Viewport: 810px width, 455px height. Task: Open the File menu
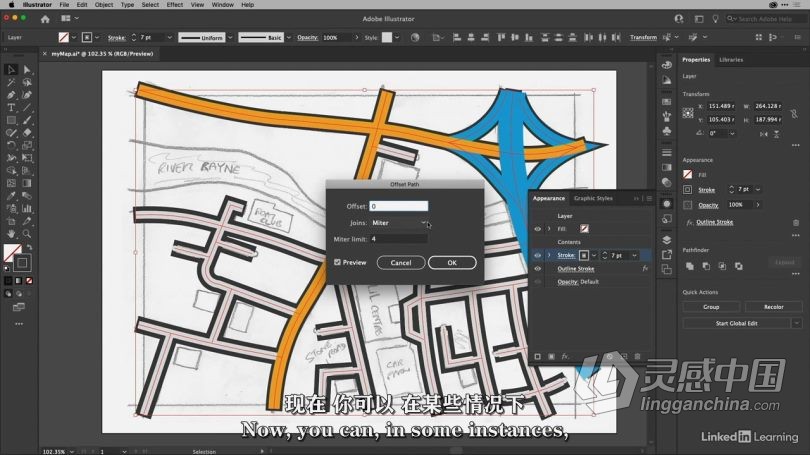(x=64, y=5)
